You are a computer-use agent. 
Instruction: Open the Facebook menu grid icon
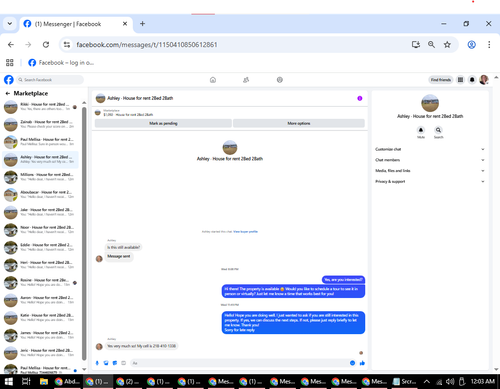[460, 80]
